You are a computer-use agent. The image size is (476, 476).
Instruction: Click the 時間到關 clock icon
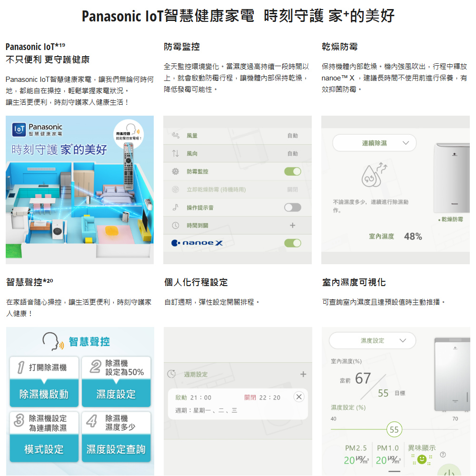(x=176, y=225)
